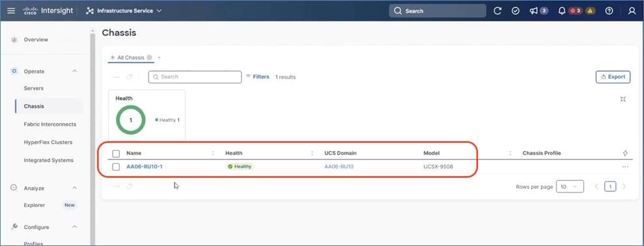Open the requests checkmark icon in header
The image size is (644, 246).
(516, 11)
